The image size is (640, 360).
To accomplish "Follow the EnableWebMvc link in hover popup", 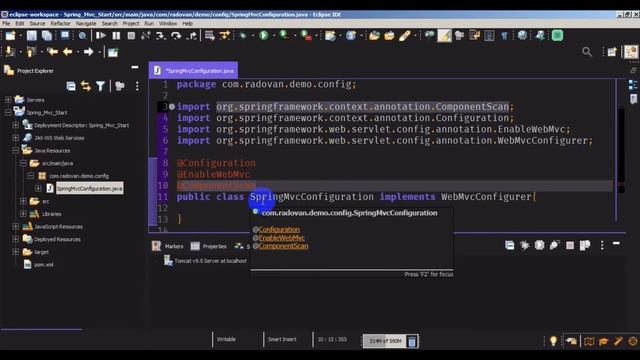I will 282,238.
